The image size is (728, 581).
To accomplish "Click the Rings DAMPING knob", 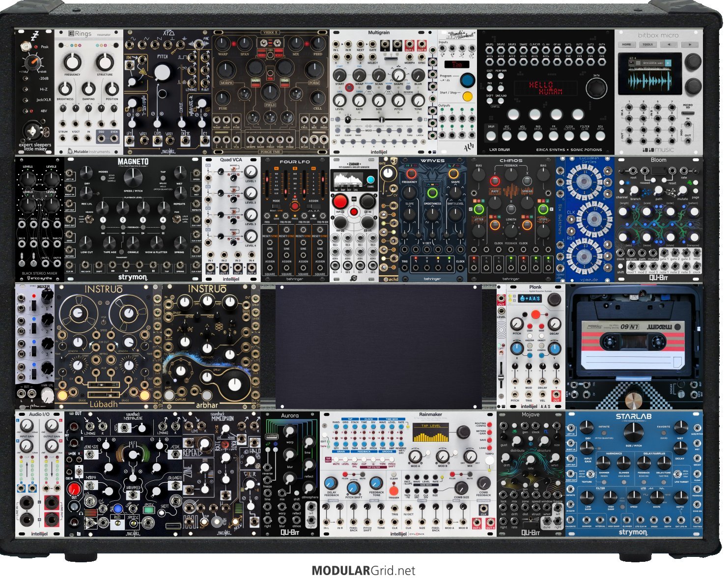I will (88, 89).
